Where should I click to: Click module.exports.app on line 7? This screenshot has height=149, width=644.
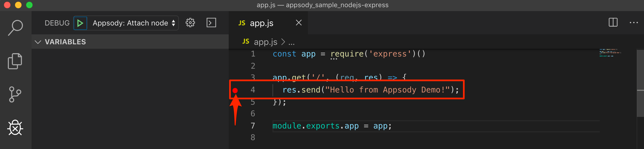point(316,126)
